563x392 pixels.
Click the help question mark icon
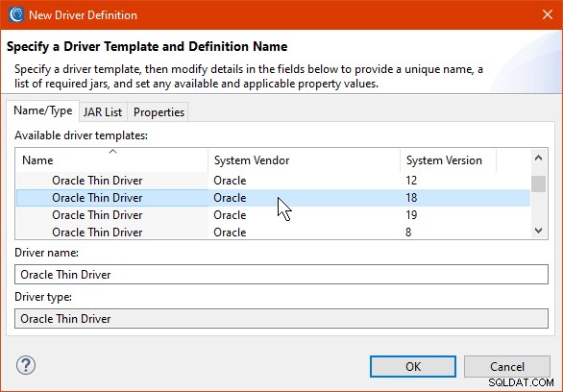point(26,365)
